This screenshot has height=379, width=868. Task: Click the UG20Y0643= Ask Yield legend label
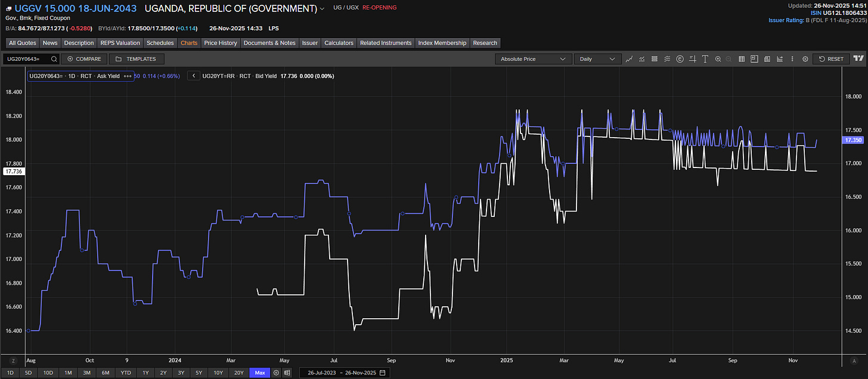(x=75, y=76)
